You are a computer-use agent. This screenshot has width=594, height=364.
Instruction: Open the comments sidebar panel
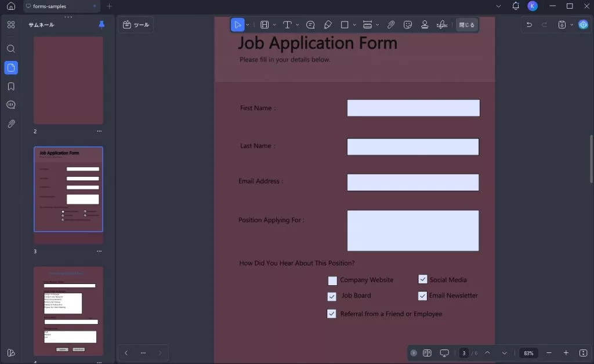pos(11,105)
